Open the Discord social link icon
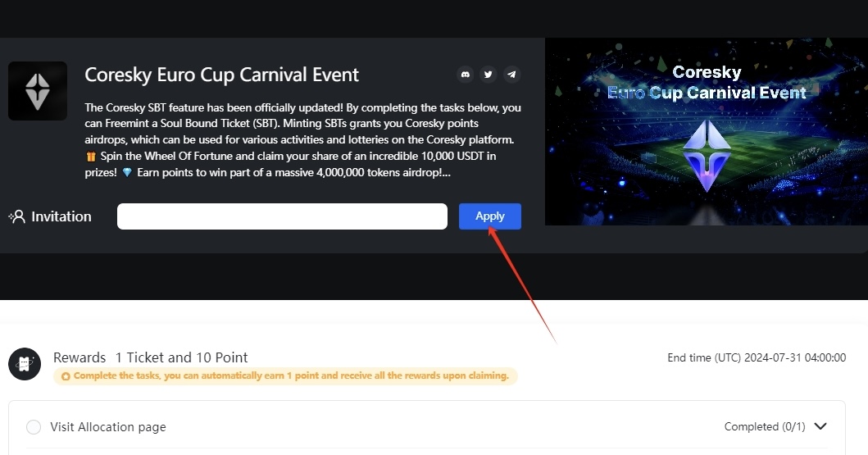868x455 pixels. pyautogui.click(x=465, y=74)
